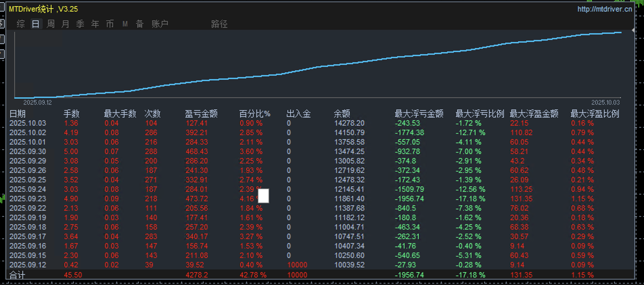
Task: Switch to the 月 monthly tab
Action: click(x=65, y=24)
